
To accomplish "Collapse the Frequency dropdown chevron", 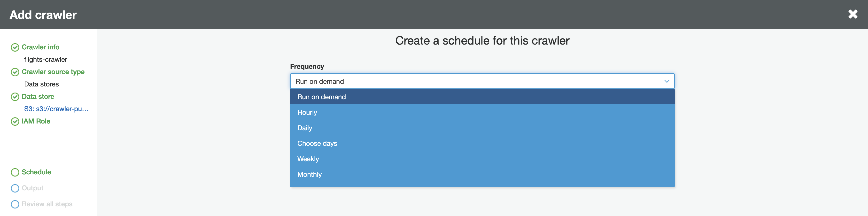I will pyautogui.click(x=666, y=81).
